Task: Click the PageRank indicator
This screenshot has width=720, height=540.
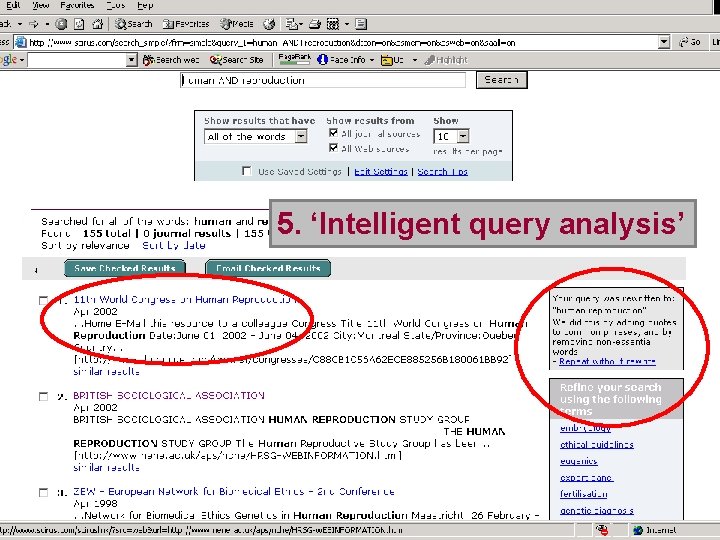Action: click(x=294, y=59)
